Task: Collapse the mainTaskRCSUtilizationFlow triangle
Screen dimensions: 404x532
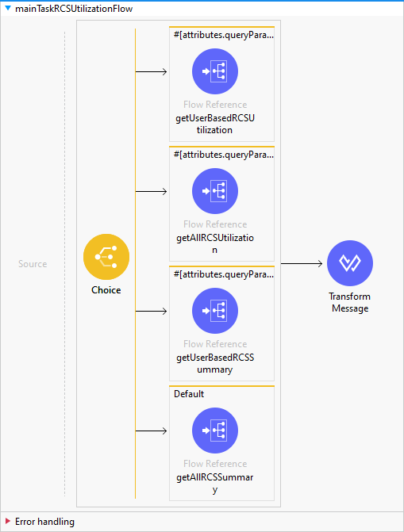Action: click(7, 8)
